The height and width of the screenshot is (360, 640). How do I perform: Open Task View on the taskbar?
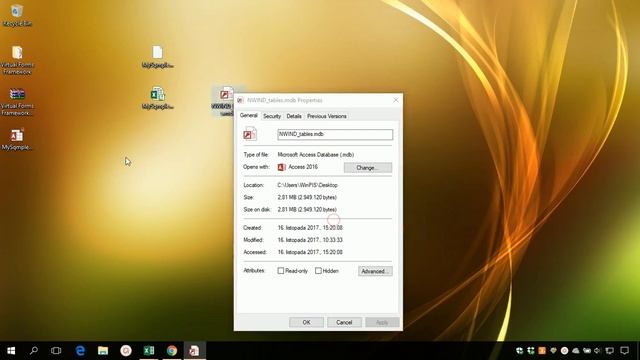[x=56, y=350]
